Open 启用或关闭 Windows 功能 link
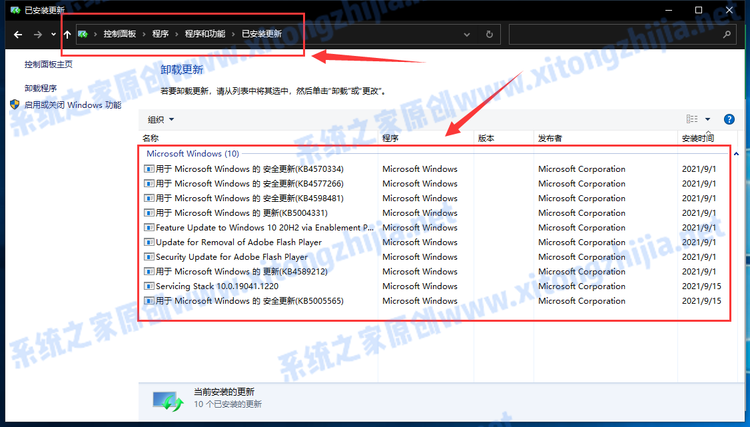Image resolution: width=750 pixels, height=427 pixels. coord(73,105)
